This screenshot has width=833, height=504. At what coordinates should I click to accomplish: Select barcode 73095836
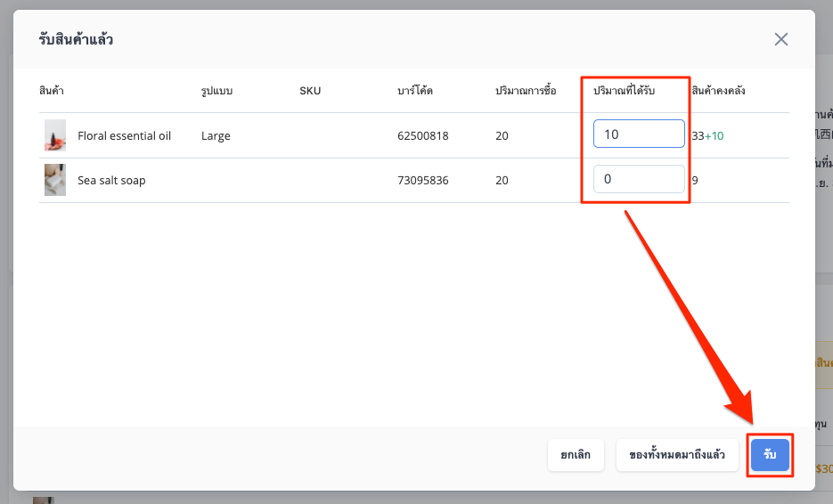[x=423, y=181]
